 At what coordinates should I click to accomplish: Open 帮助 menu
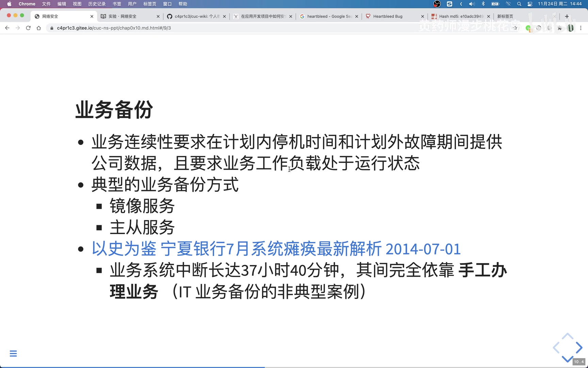tap(183, 4)
